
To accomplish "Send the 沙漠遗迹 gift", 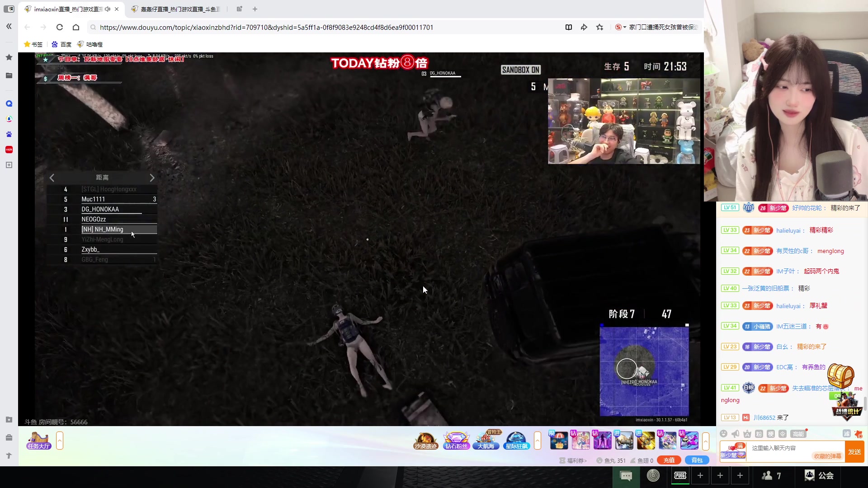I will tap(426, 441).
